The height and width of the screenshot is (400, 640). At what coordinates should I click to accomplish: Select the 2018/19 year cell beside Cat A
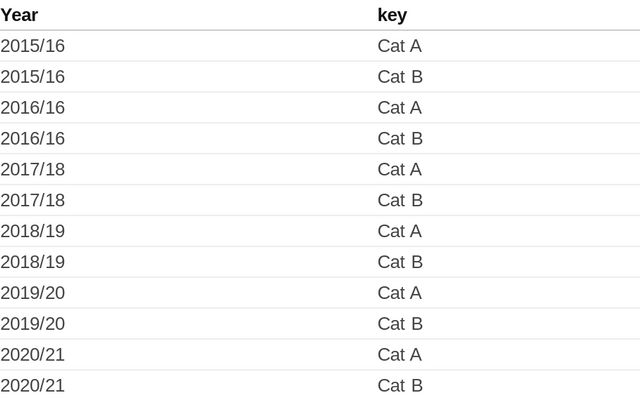[33, 232]
